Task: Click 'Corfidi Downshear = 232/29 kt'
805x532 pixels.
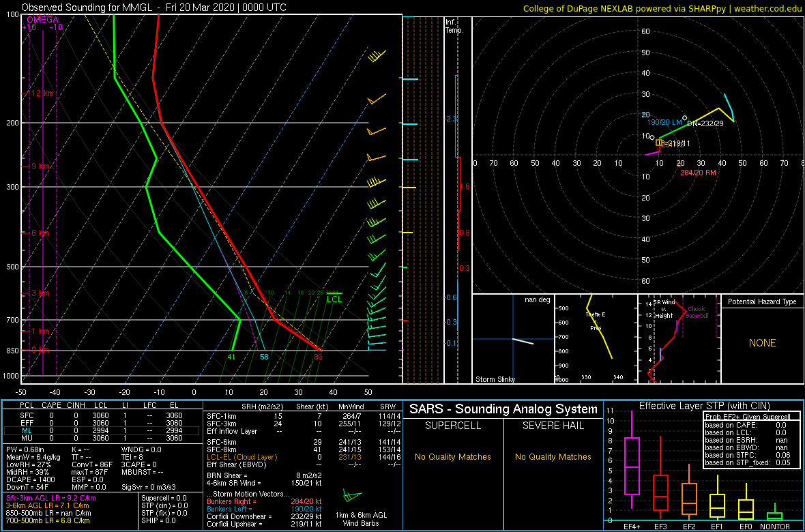Action: tap(264, 516)
